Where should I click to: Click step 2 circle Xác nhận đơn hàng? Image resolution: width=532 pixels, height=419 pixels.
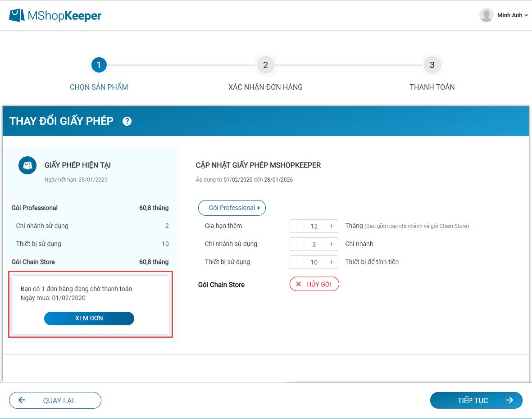265,65
